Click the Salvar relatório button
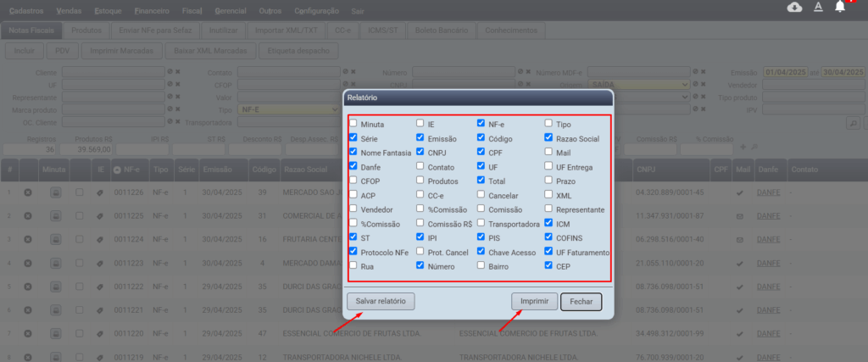This screenshot has height=362, width=868. (x=381, y=301)
